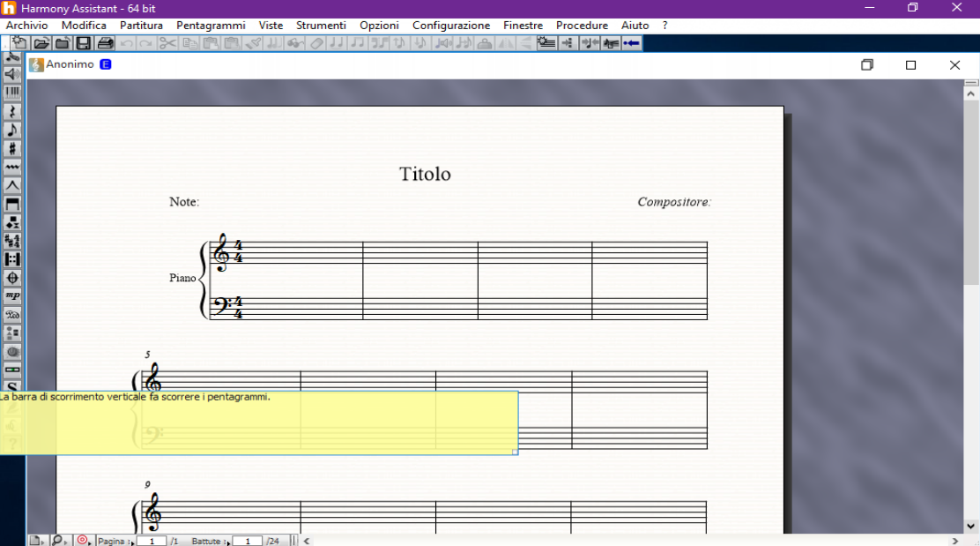Maximize the Anonimo document window
This screenshot has height=546, width=980.
[910, 65]
